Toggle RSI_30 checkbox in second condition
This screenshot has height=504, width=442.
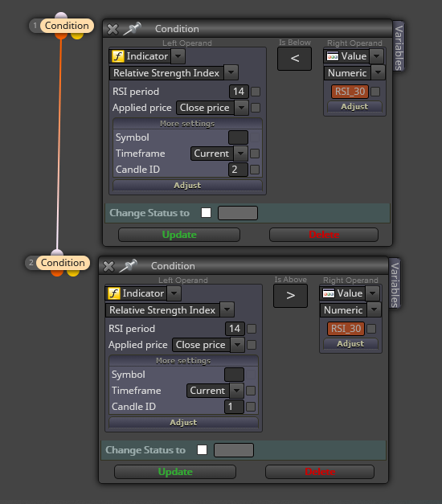(x=371, y=329)
